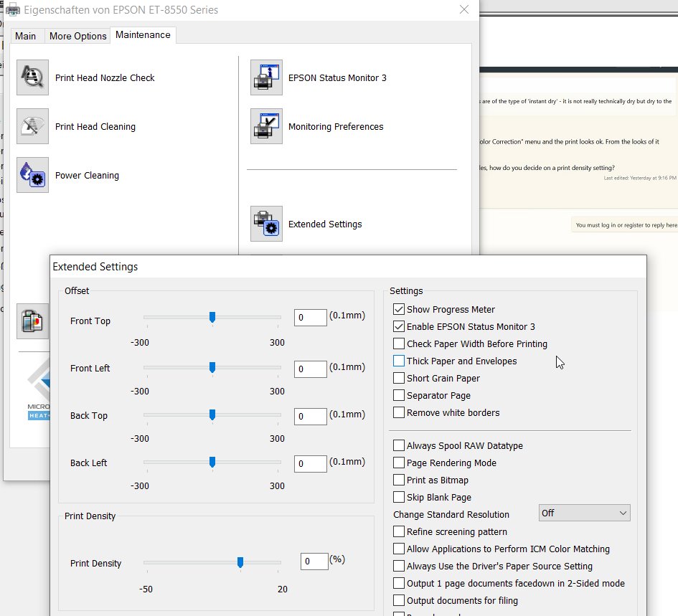Click the Print Density slider handle
The width and height of the screenshot is (678, 616).
(240, 562)
